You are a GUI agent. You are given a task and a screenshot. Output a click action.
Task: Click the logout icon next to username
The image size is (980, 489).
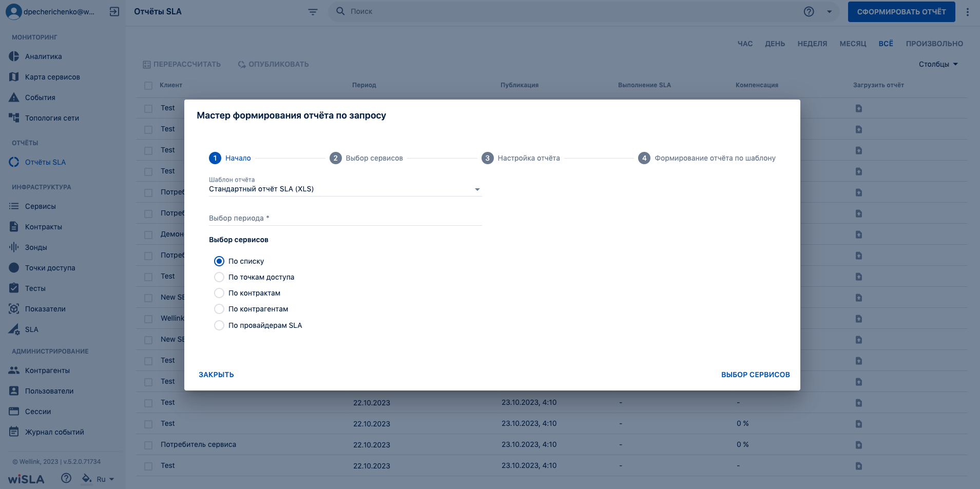114,11
